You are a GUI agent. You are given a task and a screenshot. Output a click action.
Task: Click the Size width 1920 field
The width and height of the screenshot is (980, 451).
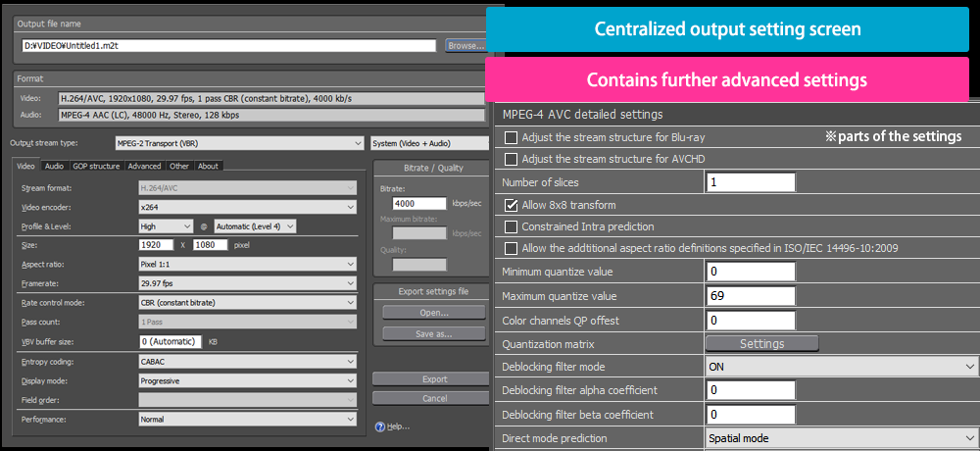(156, 245)
